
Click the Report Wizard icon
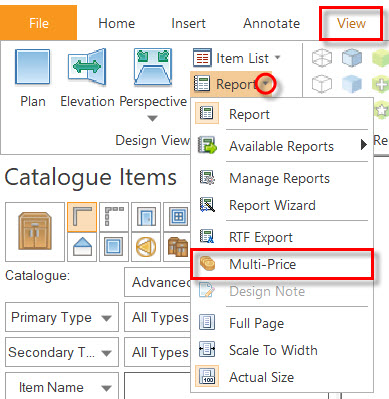[207, 205]
